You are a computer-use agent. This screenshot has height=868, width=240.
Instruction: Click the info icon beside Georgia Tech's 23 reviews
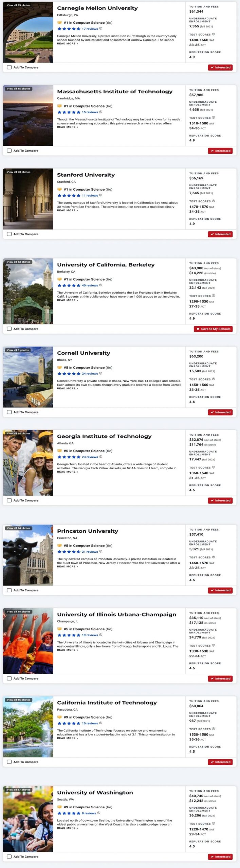[100, 457]
